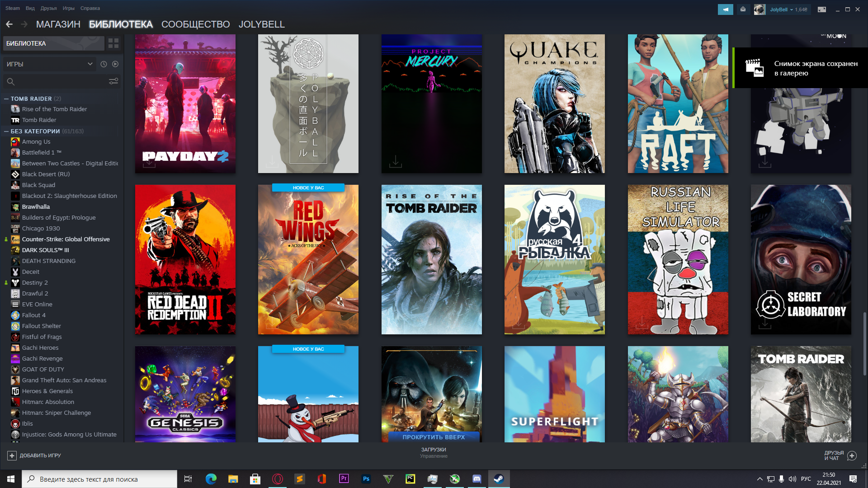Go to the СООБЩЕСТВО tab
Image resolution: width=868 pixels, height=488 pixels.
pos(195,24)
